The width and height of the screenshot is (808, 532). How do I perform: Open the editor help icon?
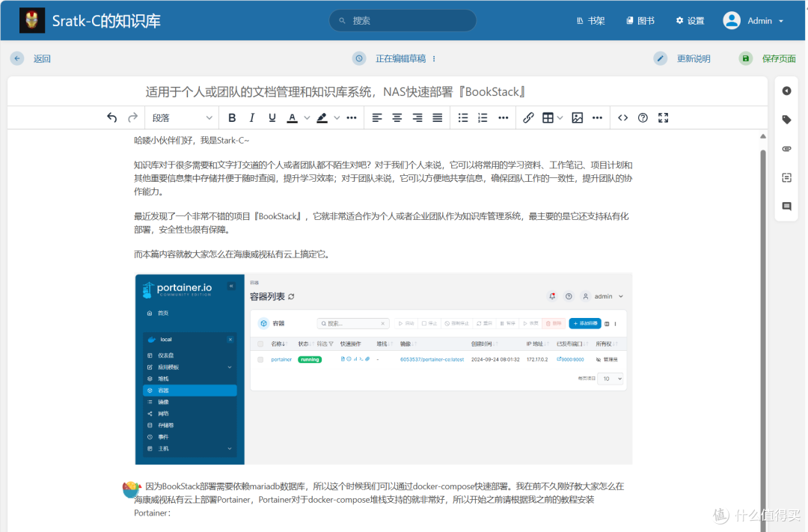tap(643, 117)
